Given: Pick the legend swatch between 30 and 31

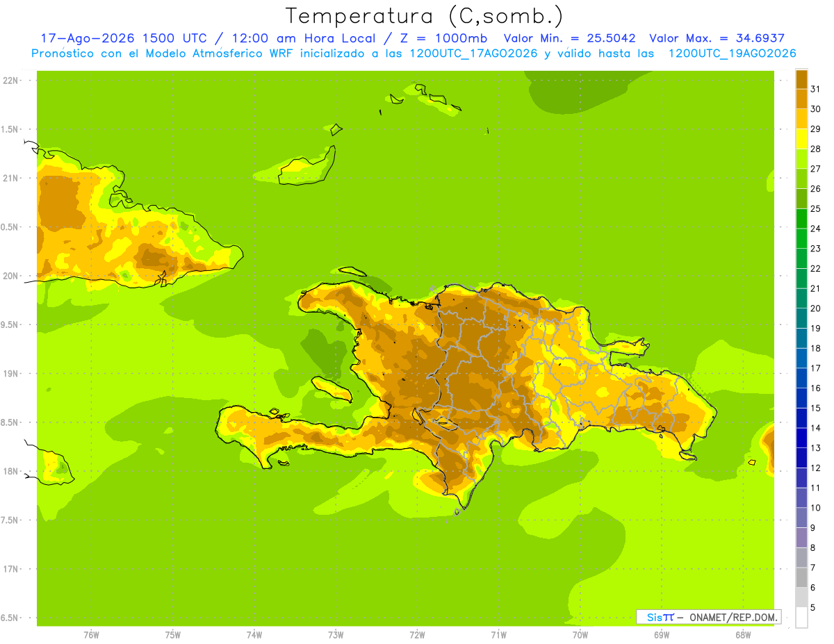Looking at the screenshot, I should [801, 99].
